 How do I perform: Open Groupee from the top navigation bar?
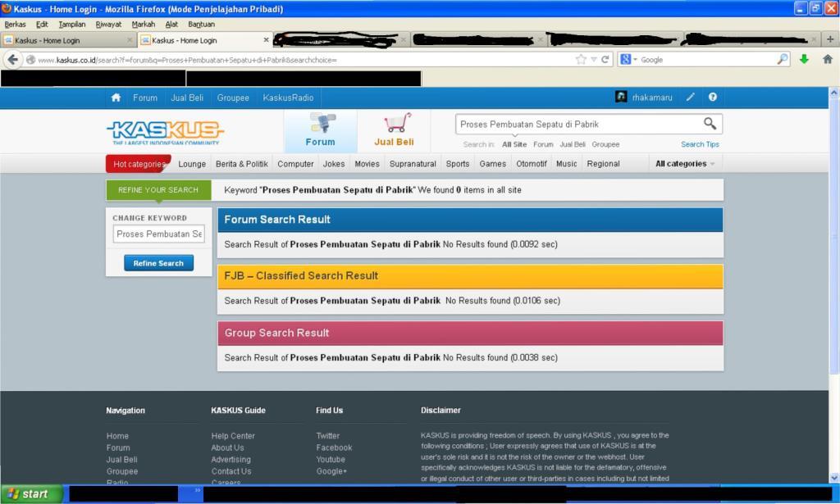pyautogui.click(x=233, y=98)
